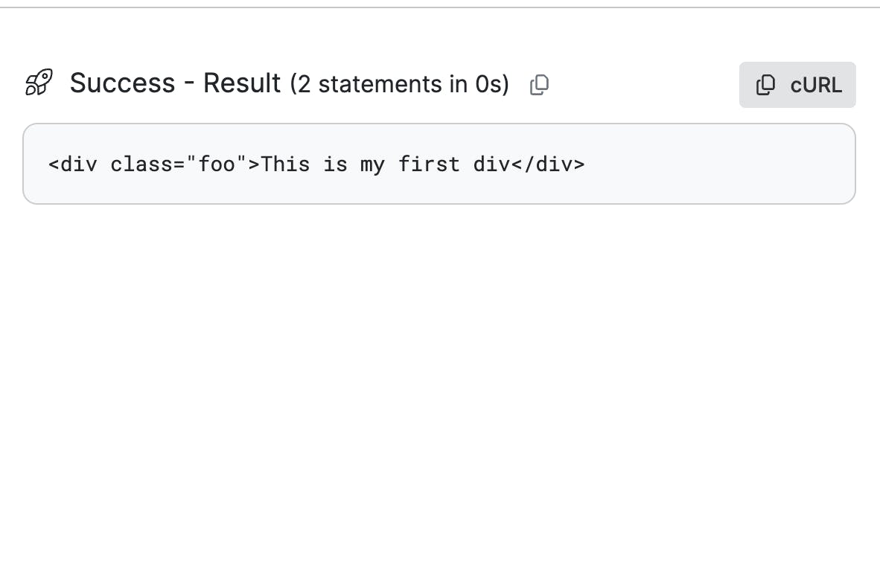Click the word Result in the heading

tap(242, 83)
